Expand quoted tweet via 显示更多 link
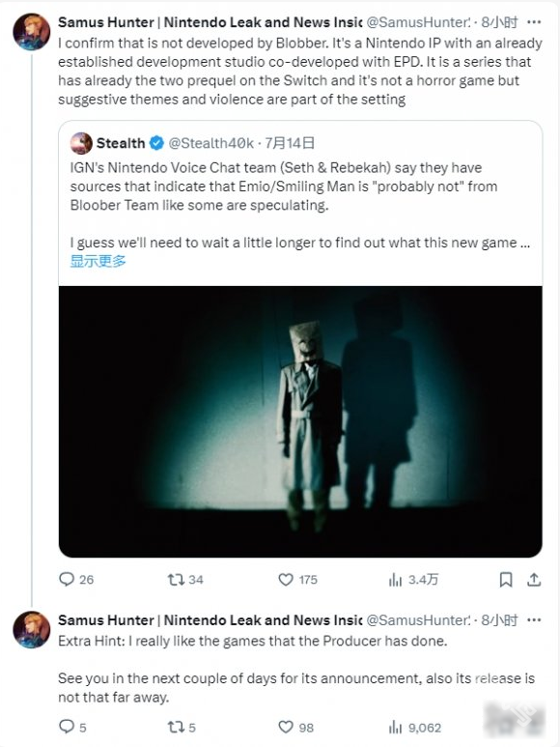This screenshot has width=560, height=747. (x=98, y=261)
